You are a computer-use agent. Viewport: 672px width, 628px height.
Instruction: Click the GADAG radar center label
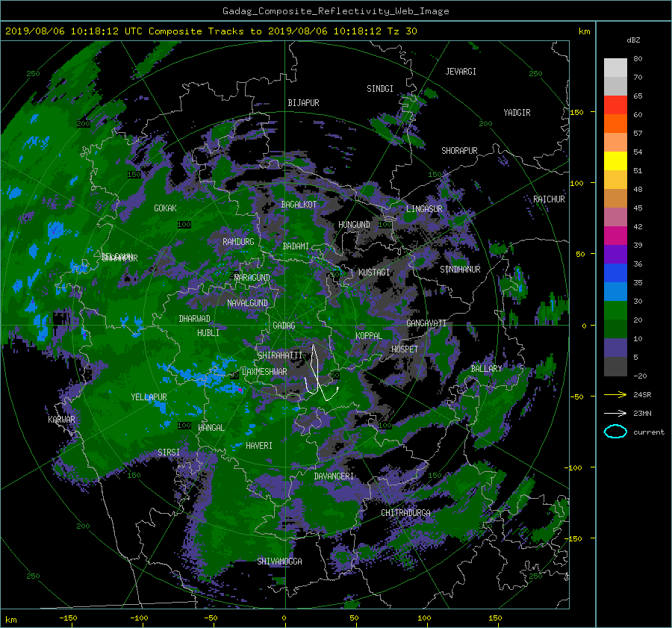coord(284,326)
